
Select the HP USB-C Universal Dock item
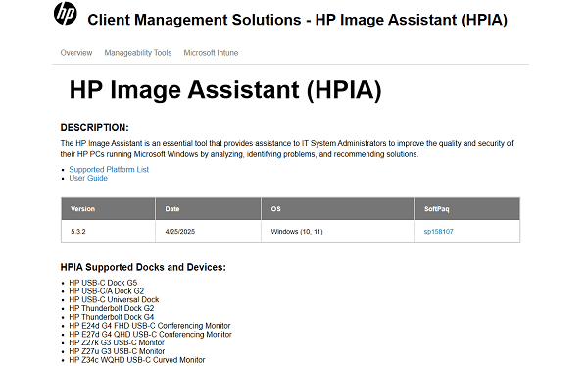[114, 300]
